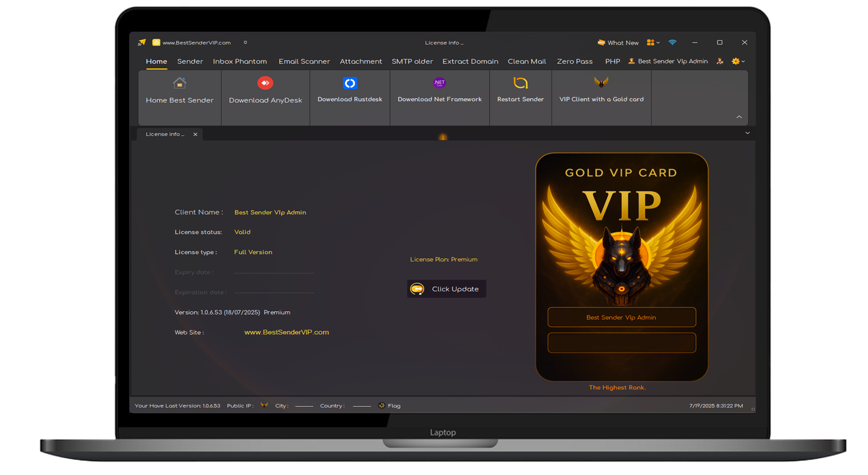
Task: Collapse the ribbon with the chevron up
Action: point(739,117)
